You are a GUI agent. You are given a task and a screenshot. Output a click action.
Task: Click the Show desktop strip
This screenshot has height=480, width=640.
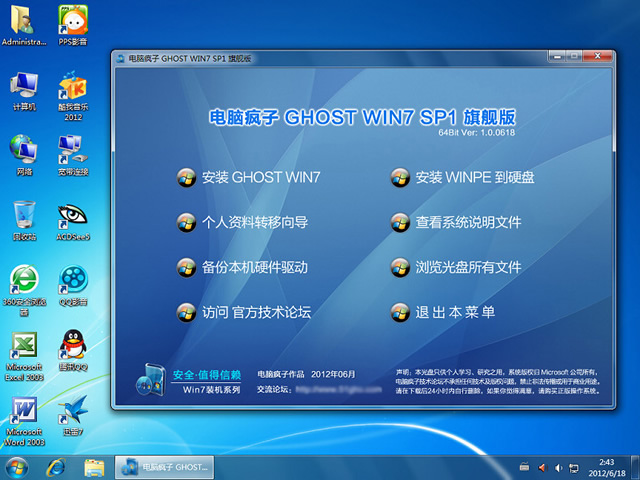pyautogui.click(x=636, y=468)
